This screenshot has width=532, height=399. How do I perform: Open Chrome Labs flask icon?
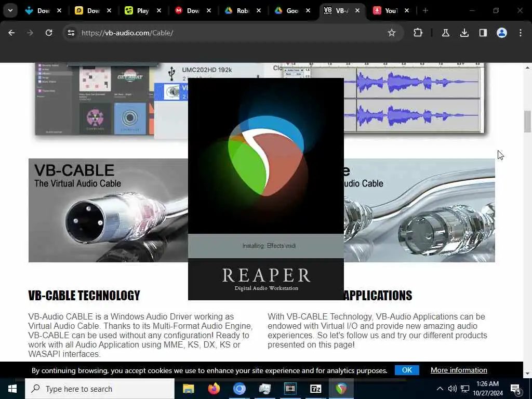(x=445, y=33)
